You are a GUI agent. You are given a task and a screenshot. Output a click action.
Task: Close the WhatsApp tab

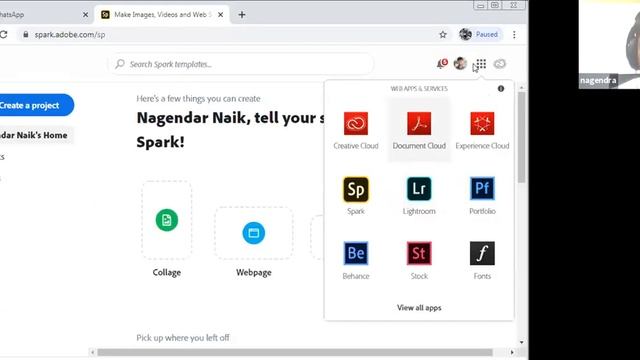(85, 15)
